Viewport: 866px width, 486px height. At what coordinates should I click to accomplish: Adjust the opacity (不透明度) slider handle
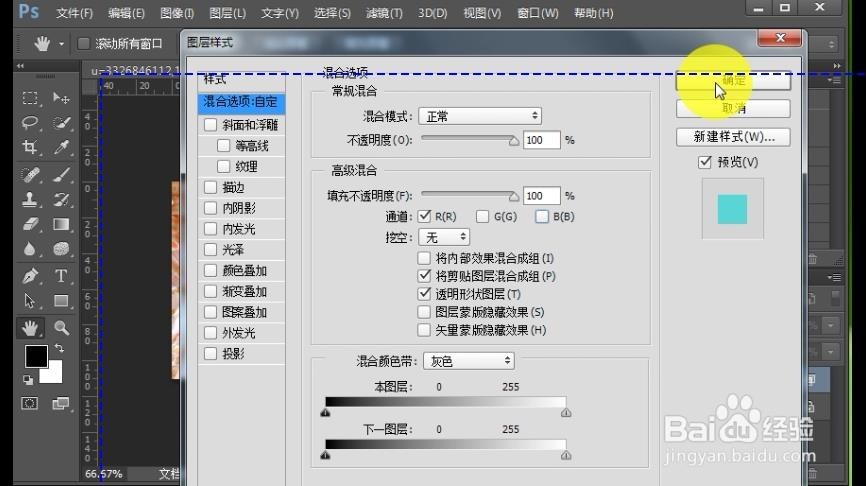point(514,141)
